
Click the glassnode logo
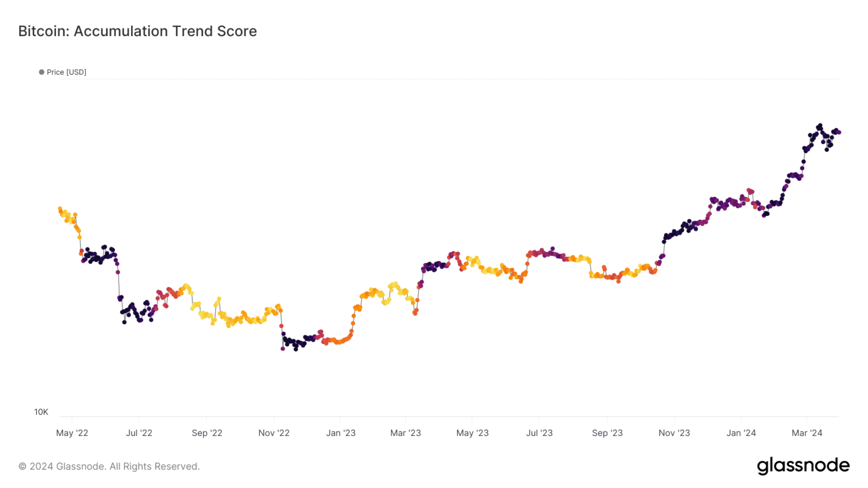tap(803, 466)
